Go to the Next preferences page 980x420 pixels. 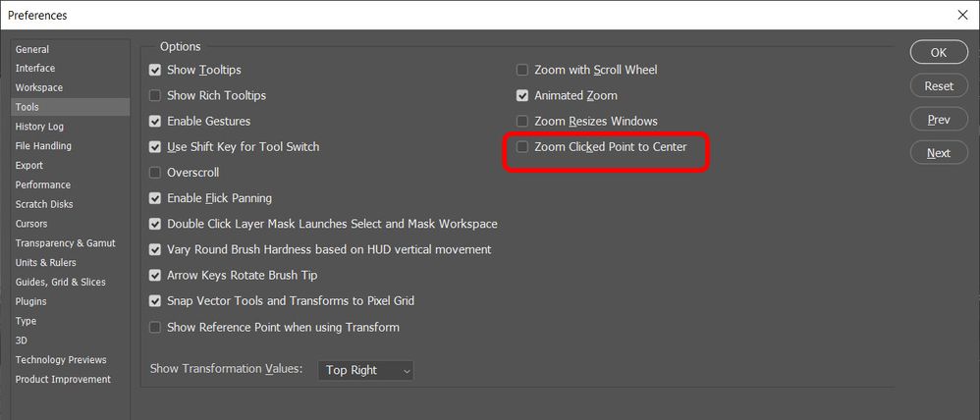point(939,152)
